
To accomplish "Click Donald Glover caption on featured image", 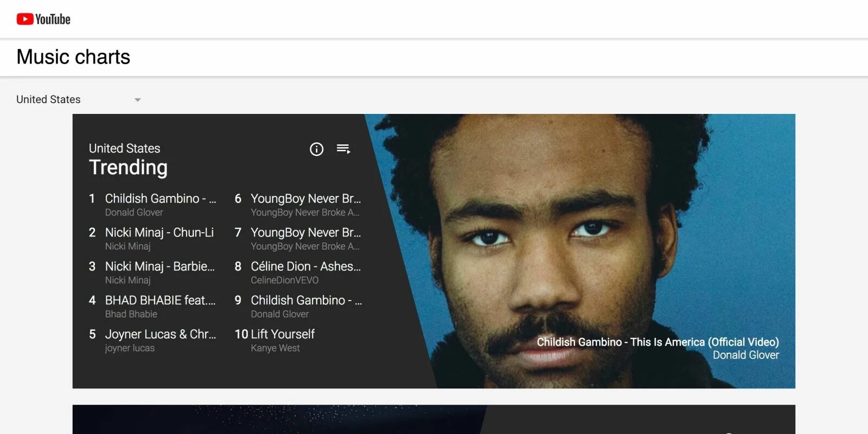I will tap(745, 355).
